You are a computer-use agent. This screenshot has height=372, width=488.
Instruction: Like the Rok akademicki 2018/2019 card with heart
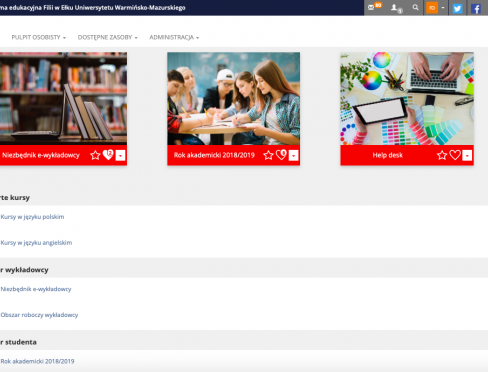[281, 155]
